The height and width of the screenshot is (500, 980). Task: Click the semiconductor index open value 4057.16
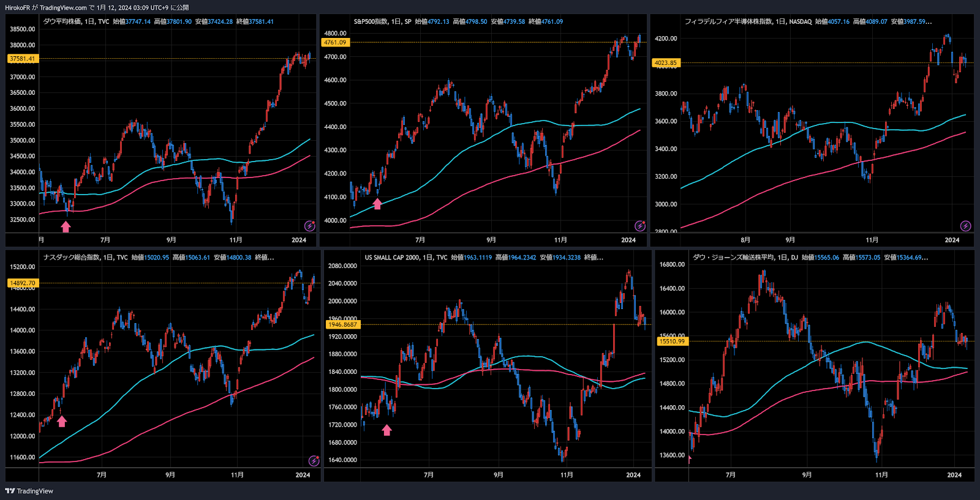[839, 21]
